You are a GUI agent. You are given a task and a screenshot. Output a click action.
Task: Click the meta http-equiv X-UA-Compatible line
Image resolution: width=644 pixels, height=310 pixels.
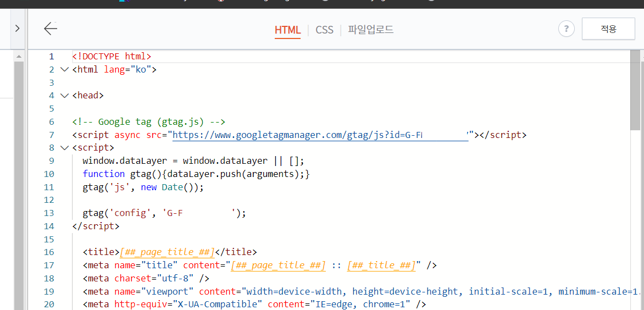coord(254,305)
